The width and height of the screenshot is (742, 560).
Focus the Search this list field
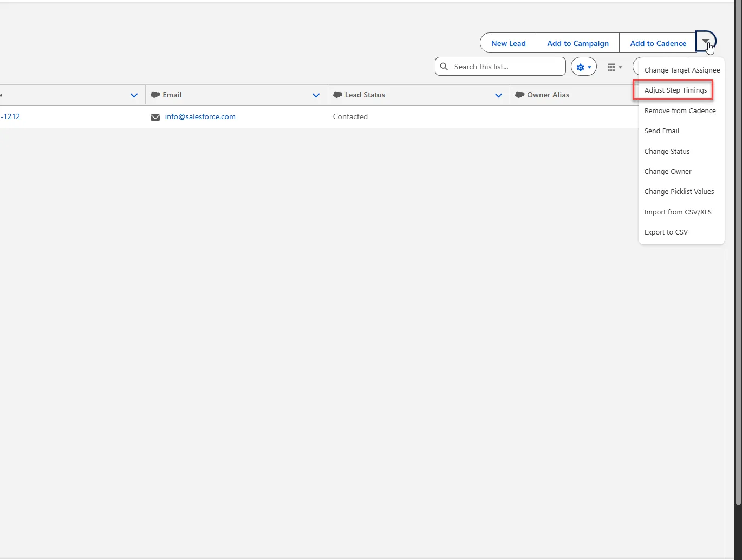[x=506, y=67]
